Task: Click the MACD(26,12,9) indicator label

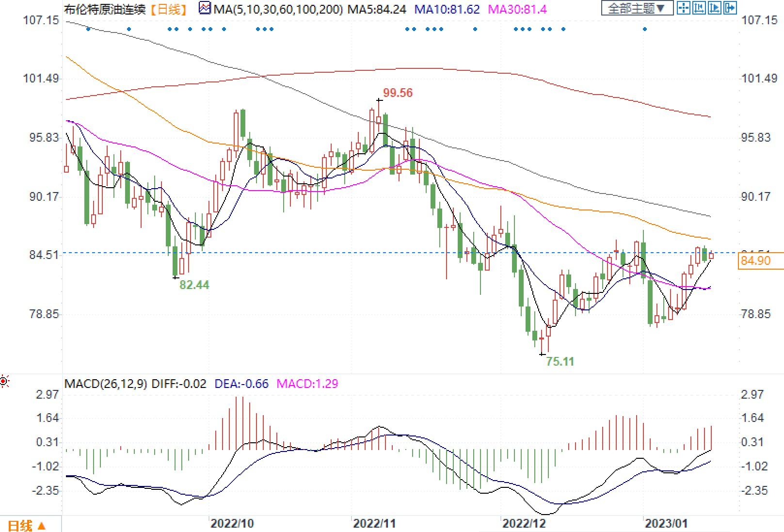Action: [106, 384]
